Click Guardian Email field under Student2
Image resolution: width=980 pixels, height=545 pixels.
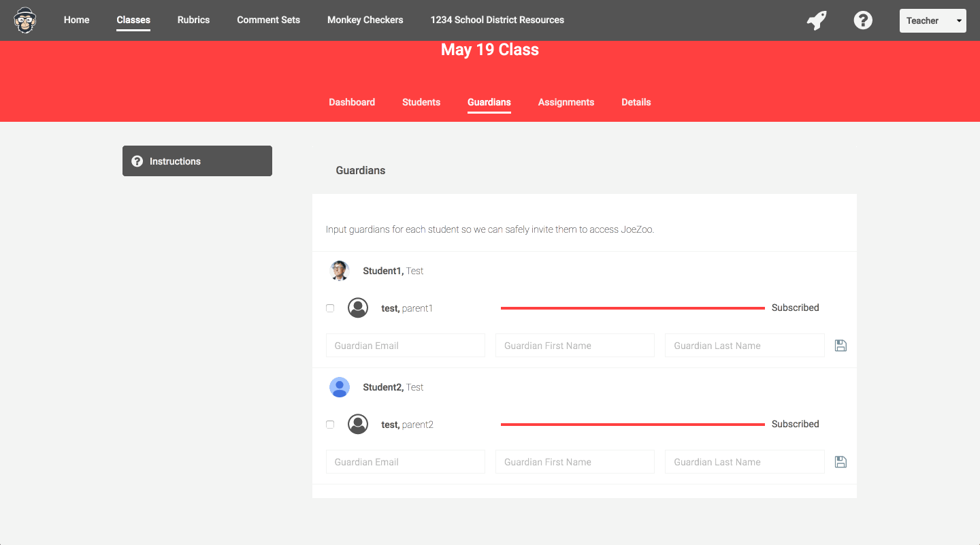pos(406,462)
